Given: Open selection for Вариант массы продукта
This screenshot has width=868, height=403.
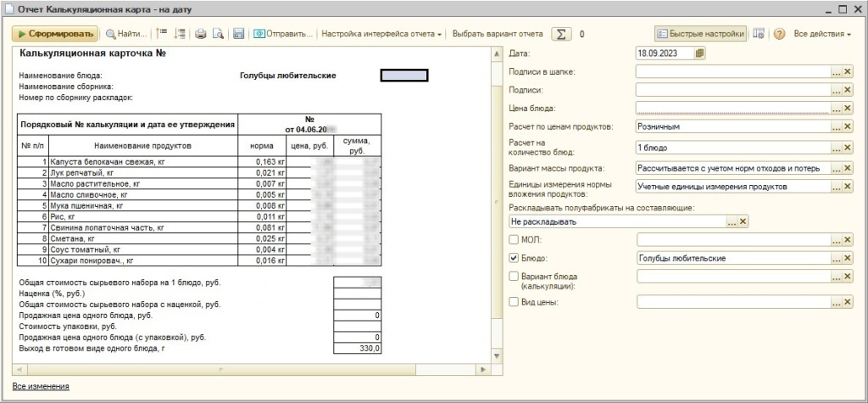Looking at the screenshot, I should 836,168.
